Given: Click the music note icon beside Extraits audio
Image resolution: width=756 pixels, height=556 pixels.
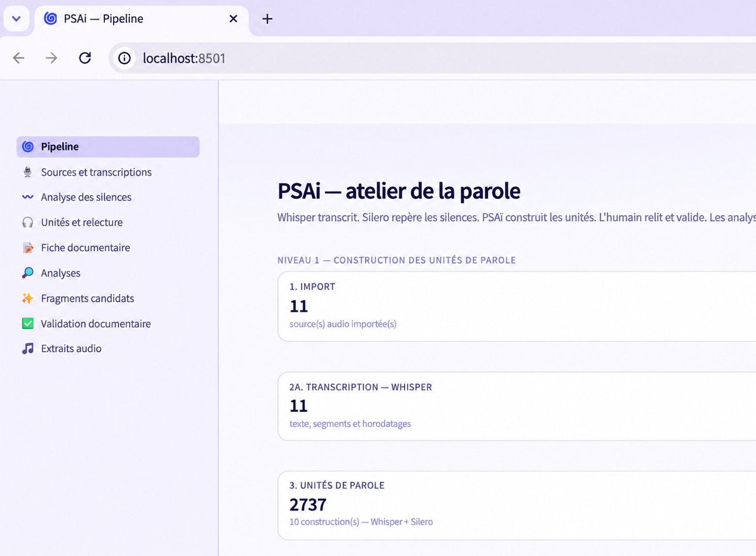Looking at the screenshot, I should click(x=28, y=349).
